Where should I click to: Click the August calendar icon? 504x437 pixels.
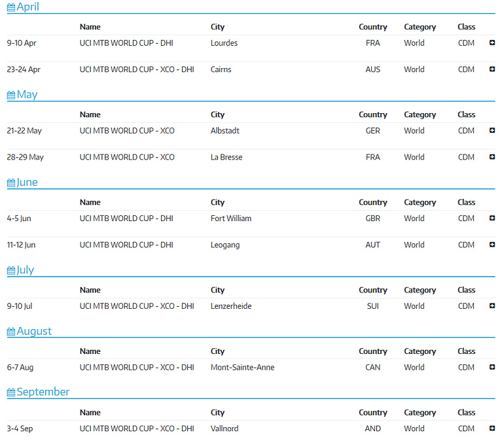click(x=11, y=332)
